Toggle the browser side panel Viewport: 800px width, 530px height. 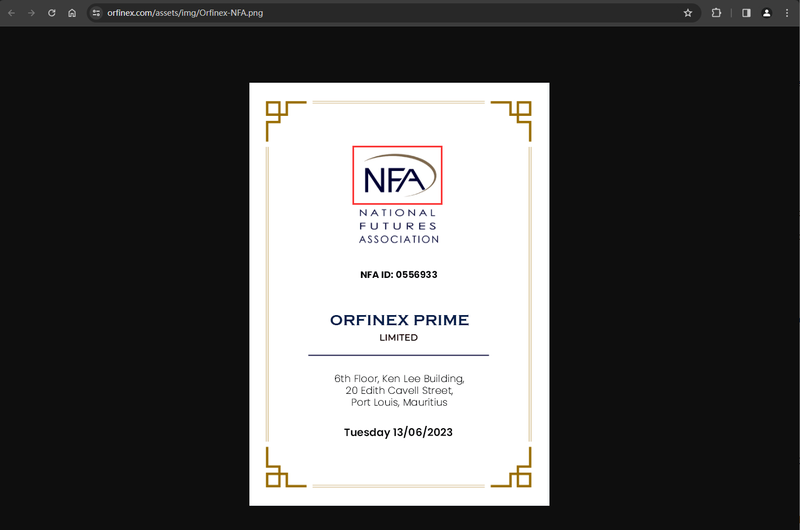click(746, 13)
